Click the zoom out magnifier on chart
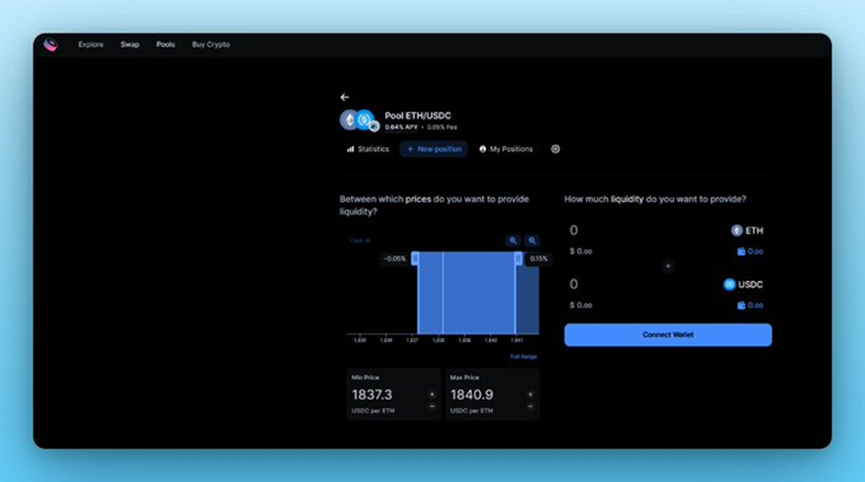865x482 pixels. [x=532, y=240]
